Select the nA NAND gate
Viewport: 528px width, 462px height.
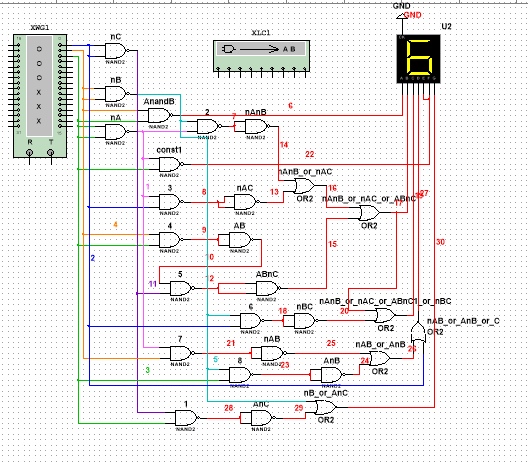point(116,132)
